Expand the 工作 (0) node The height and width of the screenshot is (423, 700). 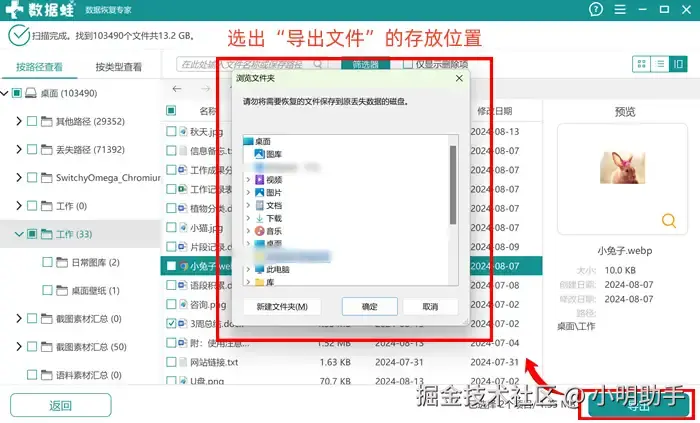(19, 206)
